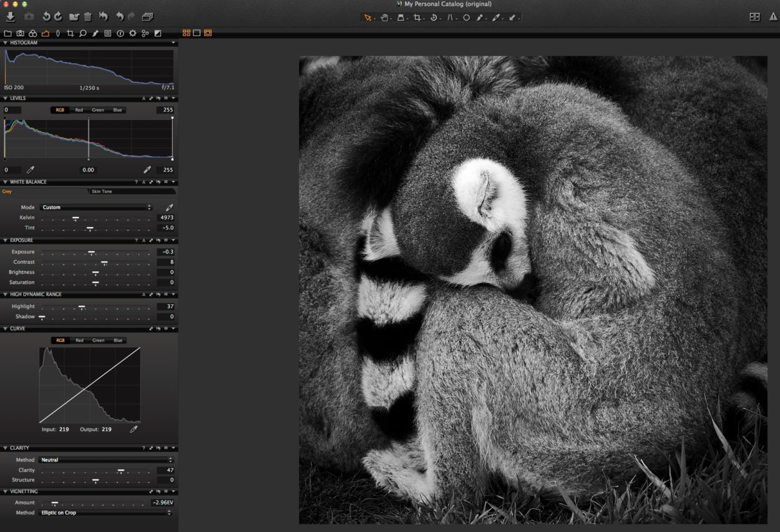Click the question mark help in Exposure panel

[x=136, y=239]
